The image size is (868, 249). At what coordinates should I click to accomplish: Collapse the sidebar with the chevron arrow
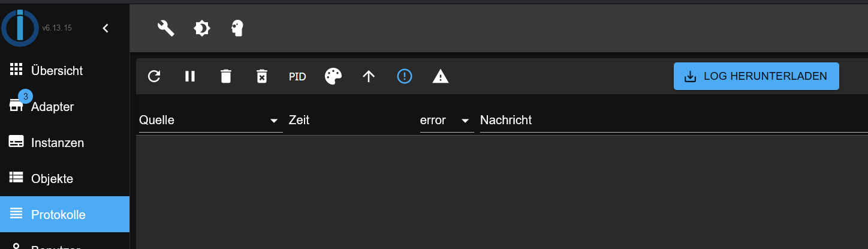[106, 28]
